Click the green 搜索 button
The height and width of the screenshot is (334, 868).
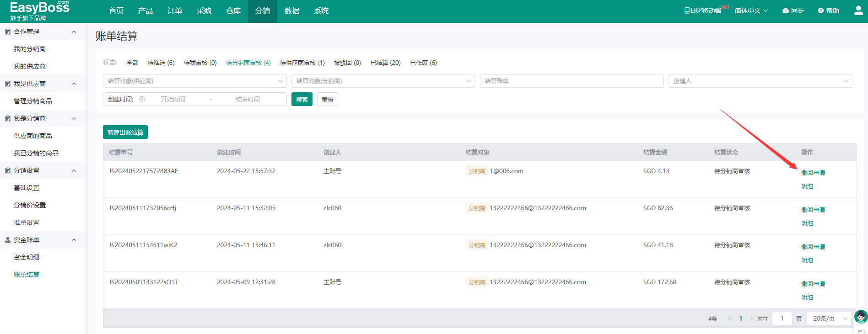tap(302, 100)
